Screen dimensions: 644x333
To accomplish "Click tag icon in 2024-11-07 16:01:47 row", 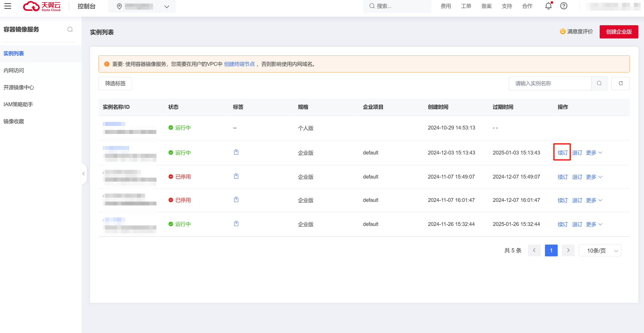I will pos(236,200).
